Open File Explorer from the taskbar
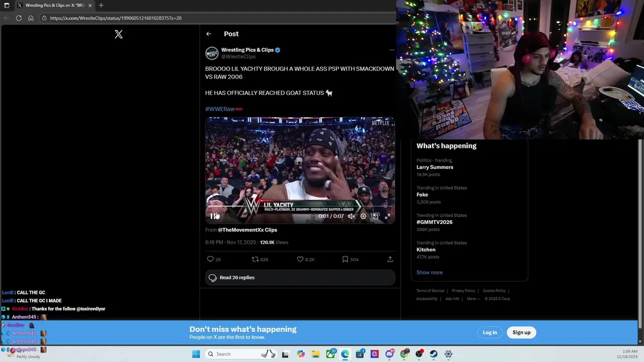Image resolution: width=644 pixels, height=362 pixels. [x=315, y=354]
